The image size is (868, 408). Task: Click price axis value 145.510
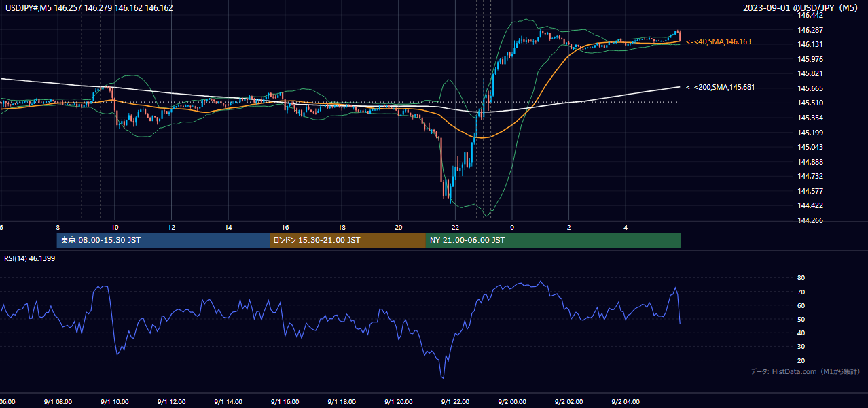(x=812, y=103)
